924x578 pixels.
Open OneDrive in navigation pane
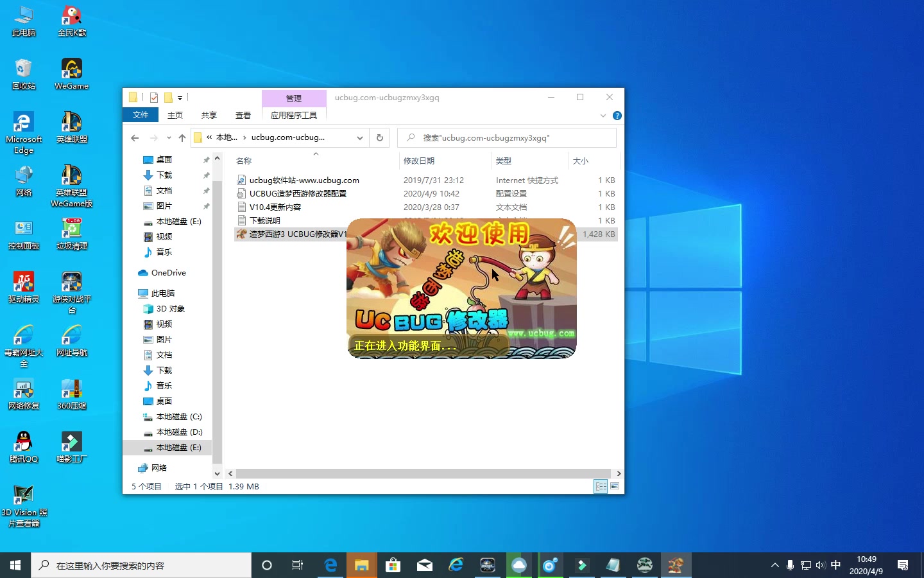click(168, 273)
